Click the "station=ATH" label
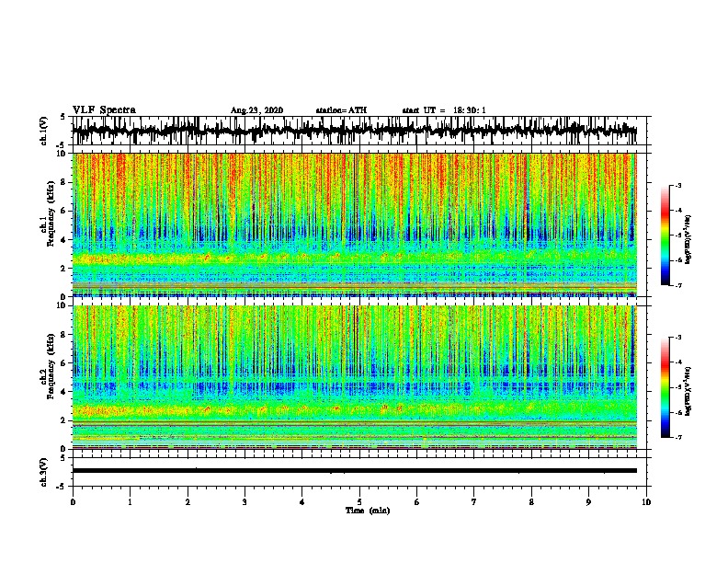The image size is (728, 563). coord(341,110)
